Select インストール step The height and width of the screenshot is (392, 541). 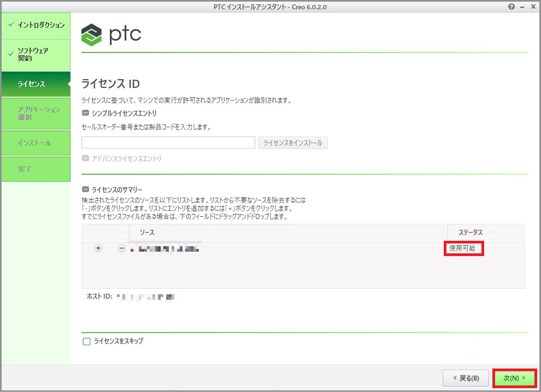tap(36, 143)
